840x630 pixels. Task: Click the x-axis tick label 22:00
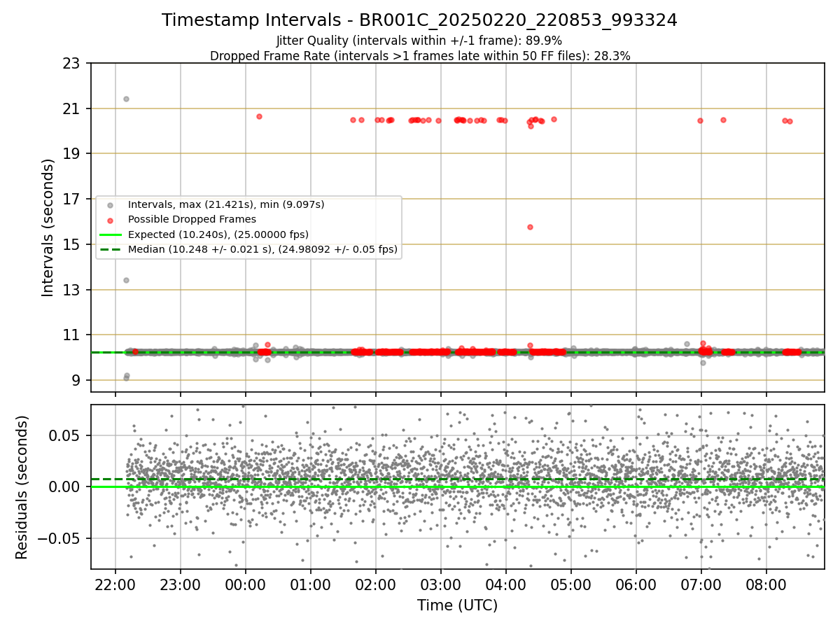pos(115,584)
